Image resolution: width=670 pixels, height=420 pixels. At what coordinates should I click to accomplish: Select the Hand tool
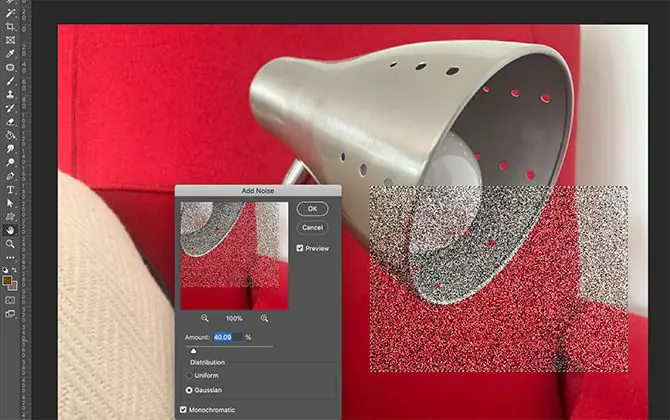tap(10, 229)
